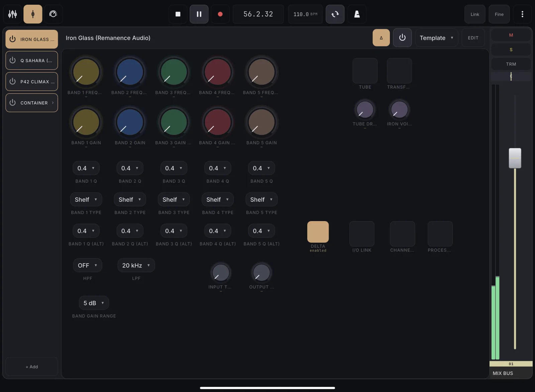Open the HPF dropdown set to OFF
The image size is (535, 392).
pyautogui.click(x=88, y=266)
